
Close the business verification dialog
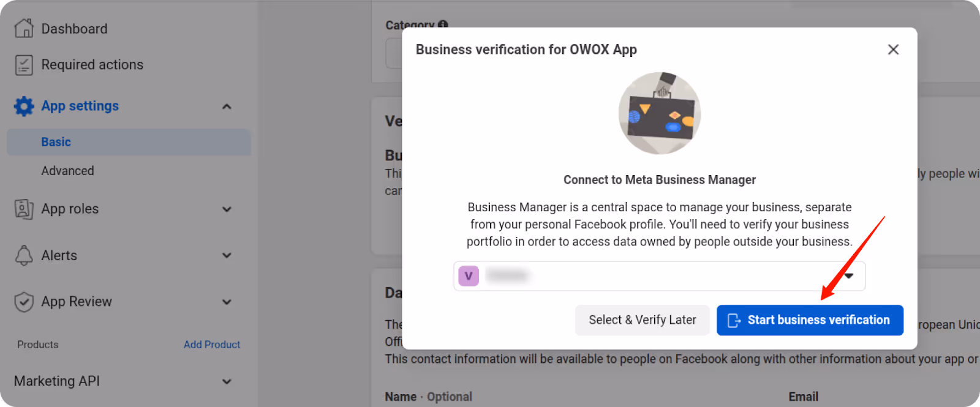pyautogui.click(x=893, y=50)
